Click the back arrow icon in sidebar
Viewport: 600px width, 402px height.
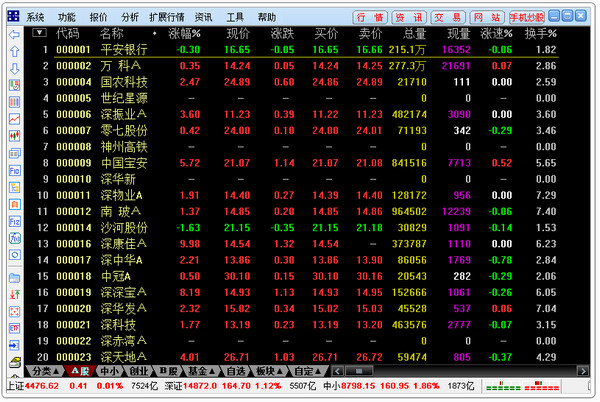[15, 35]
